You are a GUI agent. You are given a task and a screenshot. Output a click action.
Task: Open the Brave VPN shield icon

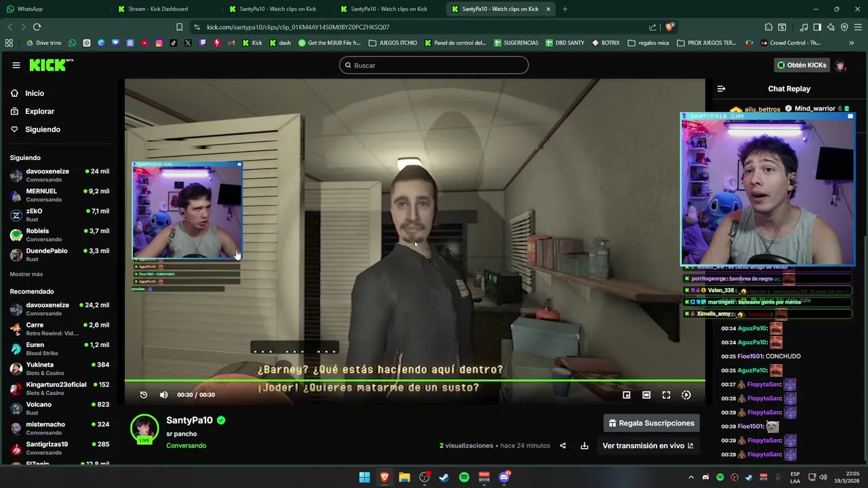844,27
